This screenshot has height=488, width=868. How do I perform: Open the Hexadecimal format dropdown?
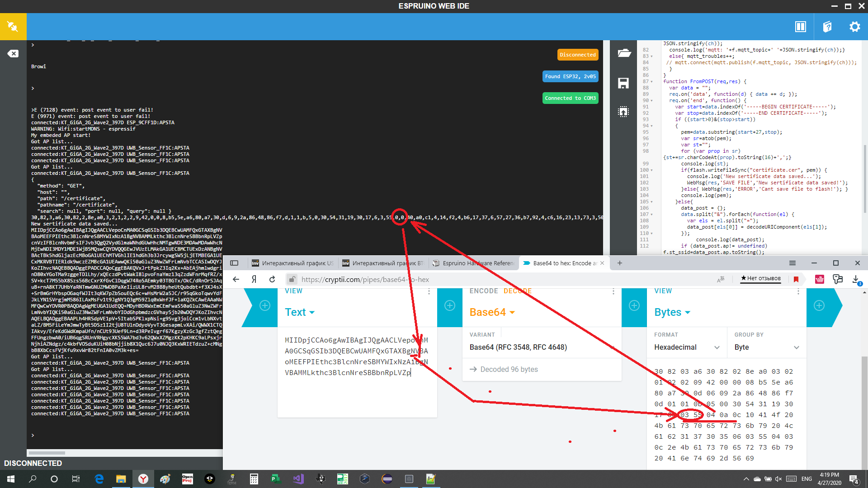686,347
